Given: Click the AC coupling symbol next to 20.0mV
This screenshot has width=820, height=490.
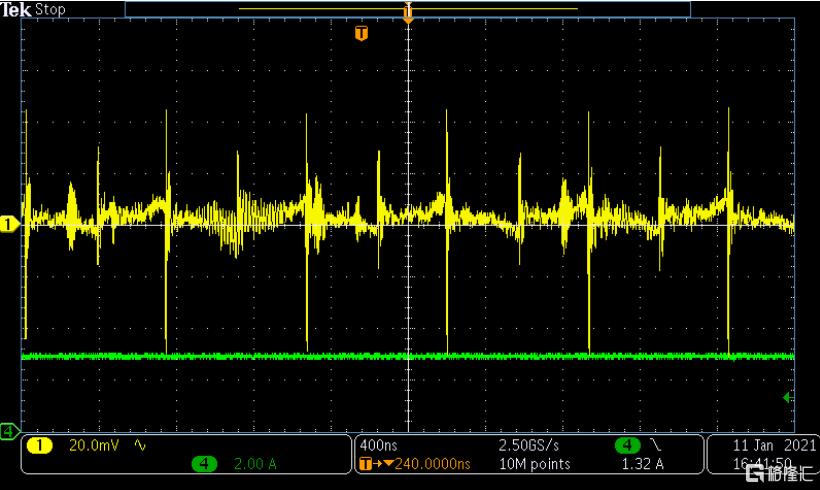Looking at the screenshot, I should click(x=139, y=445).
